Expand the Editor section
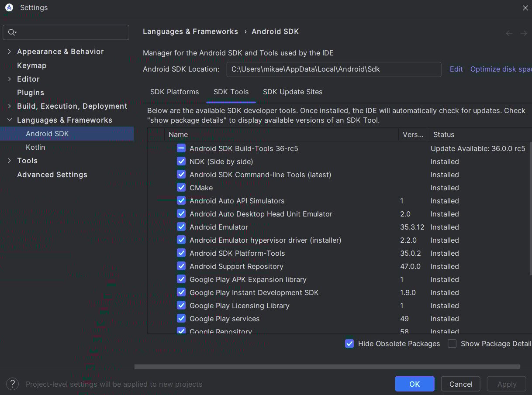532x395 pixels. tap(10, 79)
